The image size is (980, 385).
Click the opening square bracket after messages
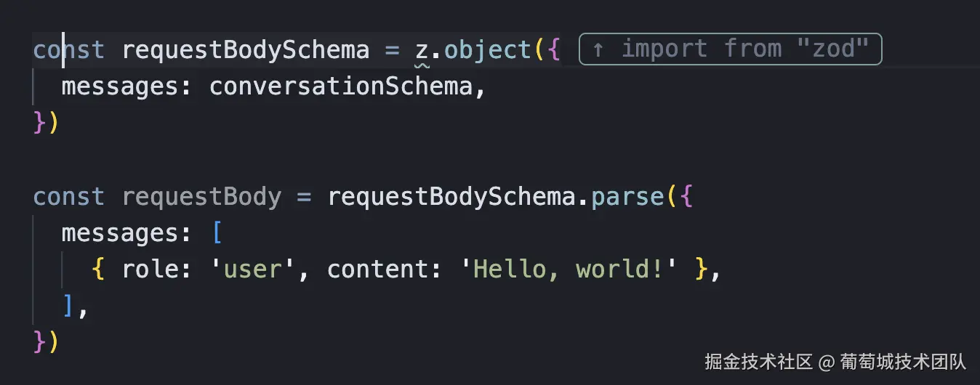pos(216,233)
